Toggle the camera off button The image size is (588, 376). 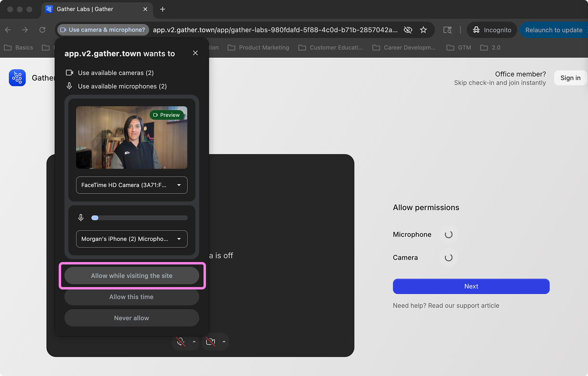coord(210,342)
